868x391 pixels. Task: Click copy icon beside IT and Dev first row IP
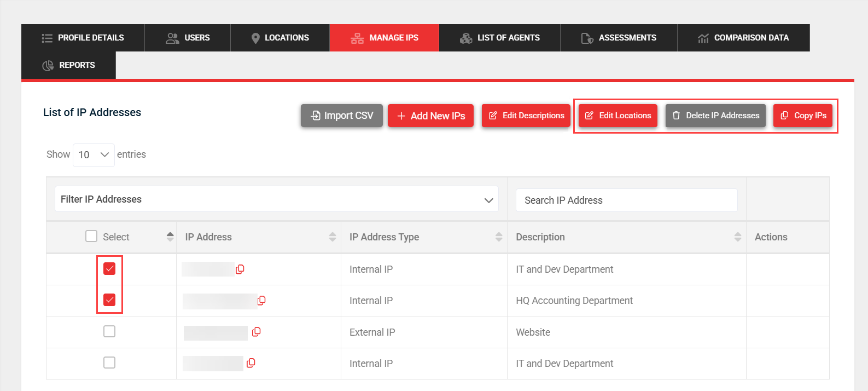pos(240,269)
